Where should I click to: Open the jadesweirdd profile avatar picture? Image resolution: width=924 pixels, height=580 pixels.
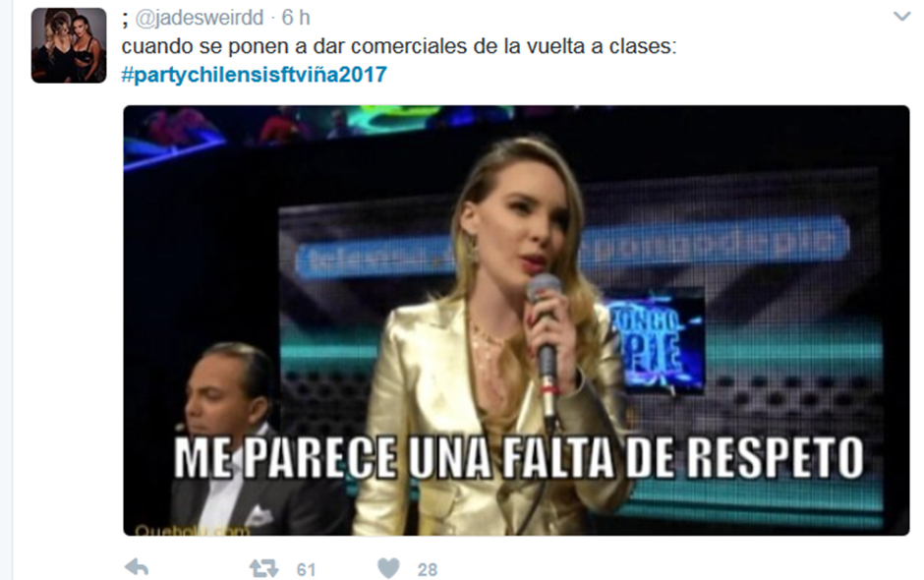(x=69, y=45)
